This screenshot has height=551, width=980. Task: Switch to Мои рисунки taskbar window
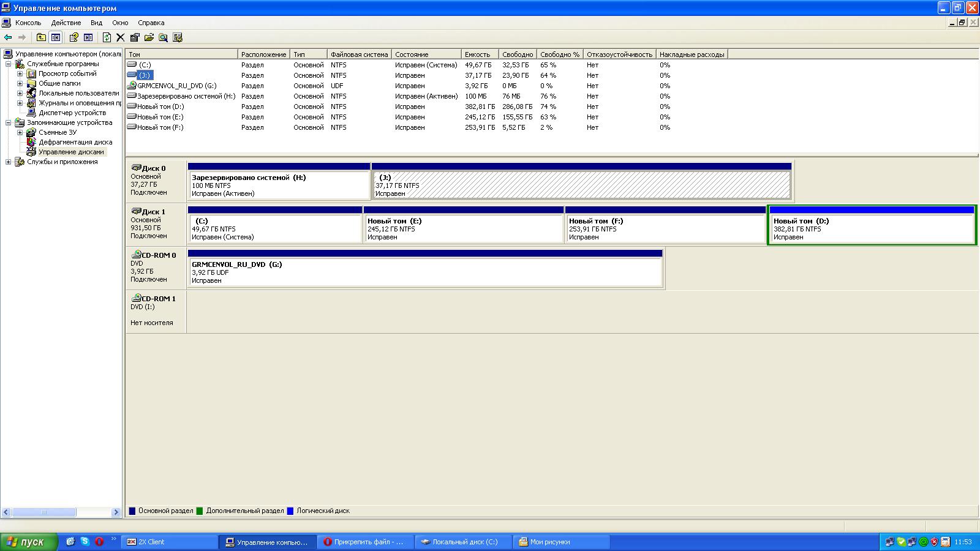[562, 542]
